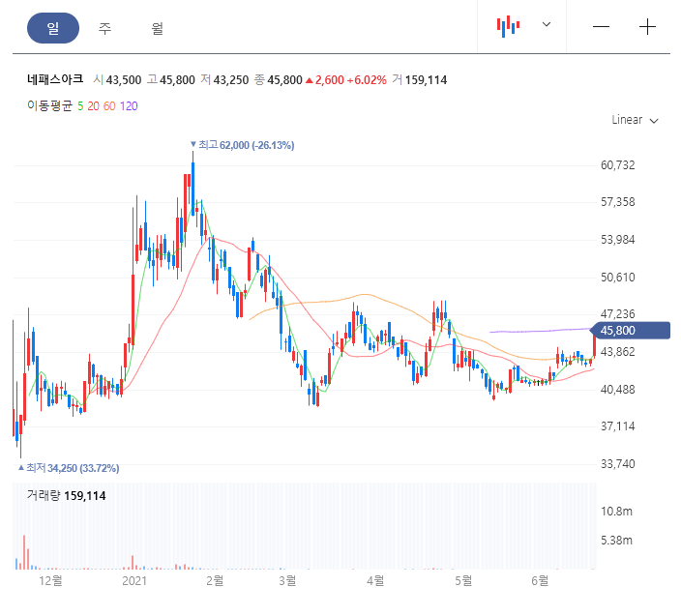Click the 2월 date axis label
Image resolution: width=681 pixels, height=616 pixels.
pos(215,581)
